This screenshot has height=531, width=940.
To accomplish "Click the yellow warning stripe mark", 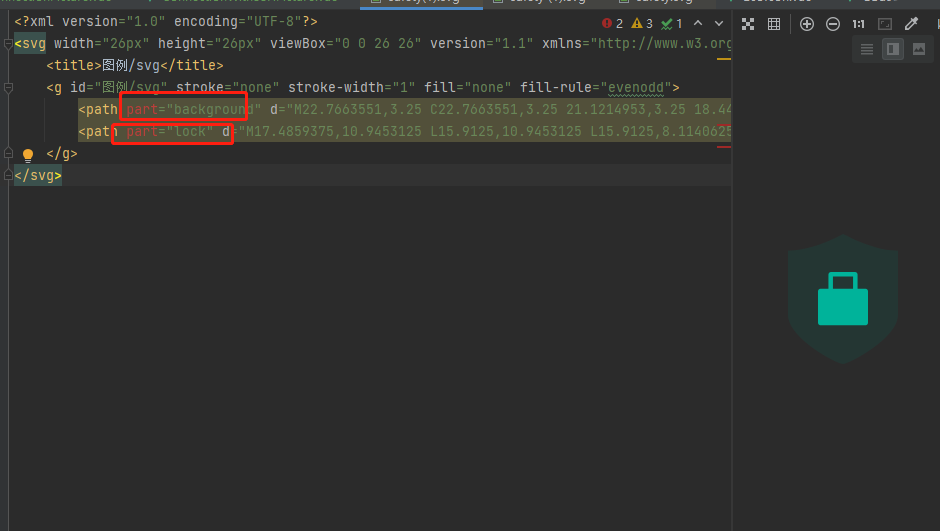I will (724, 59).
